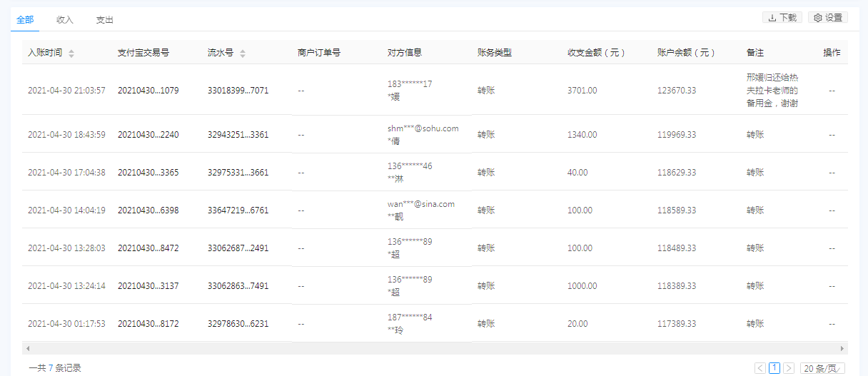The image size is (868, 376).
Task: Open the 20 条/页 page size dropdown
Action: pos(823,368)
